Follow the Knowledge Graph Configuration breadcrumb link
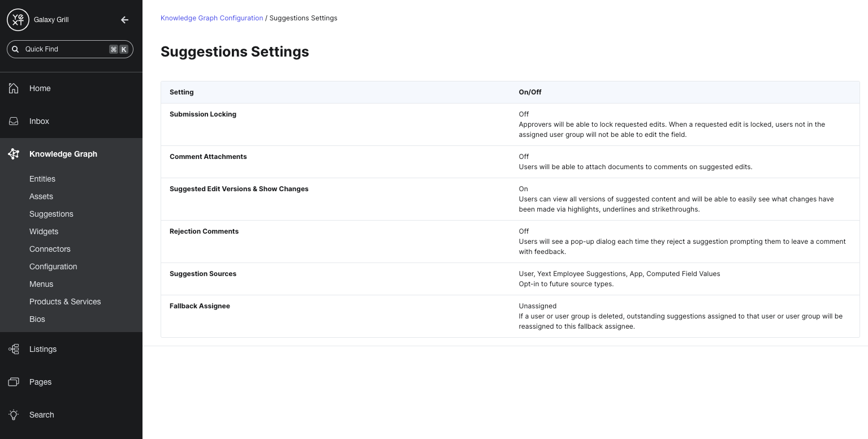Viewport: 868px width, 439px height. [x=211, y=18]
